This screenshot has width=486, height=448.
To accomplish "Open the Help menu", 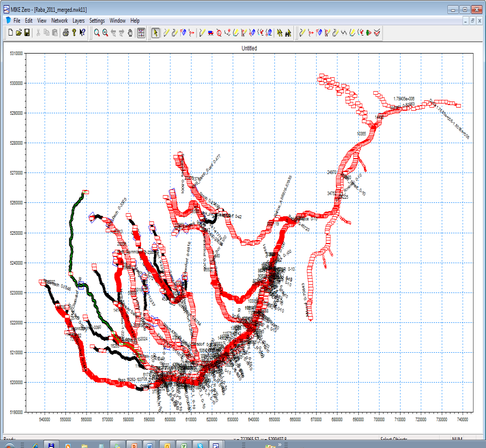I will point(135,21).
